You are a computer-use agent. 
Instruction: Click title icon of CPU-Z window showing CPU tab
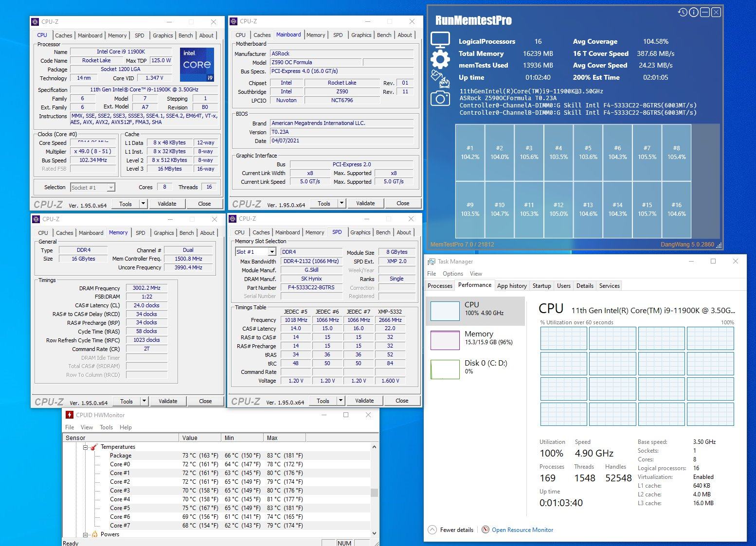(35, 22)
